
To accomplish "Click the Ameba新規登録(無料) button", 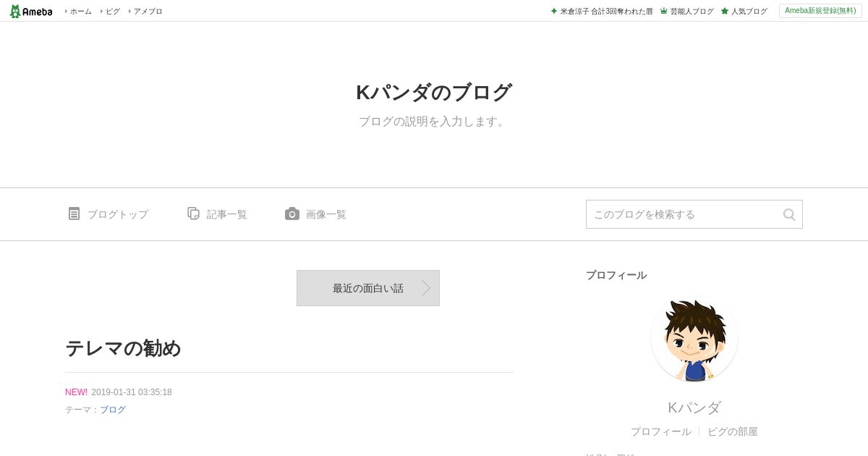I will coord(820,11).
